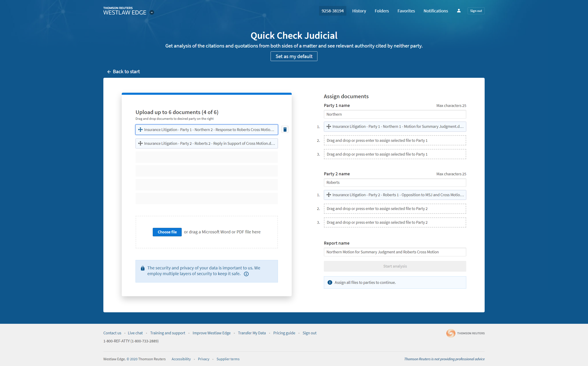Open the Pricing guide link
The image size is (588, 366).
coord(284,333)
